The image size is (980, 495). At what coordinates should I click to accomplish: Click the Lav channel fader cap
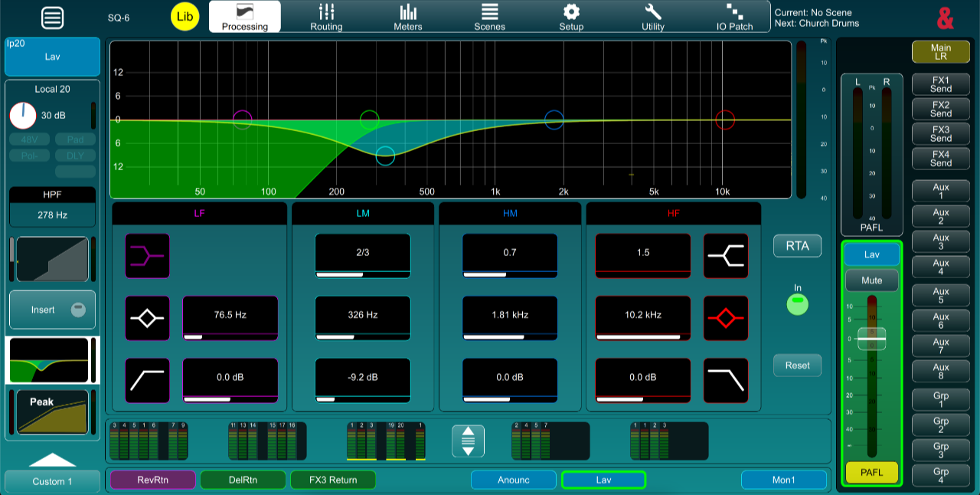tap(871, 337)
